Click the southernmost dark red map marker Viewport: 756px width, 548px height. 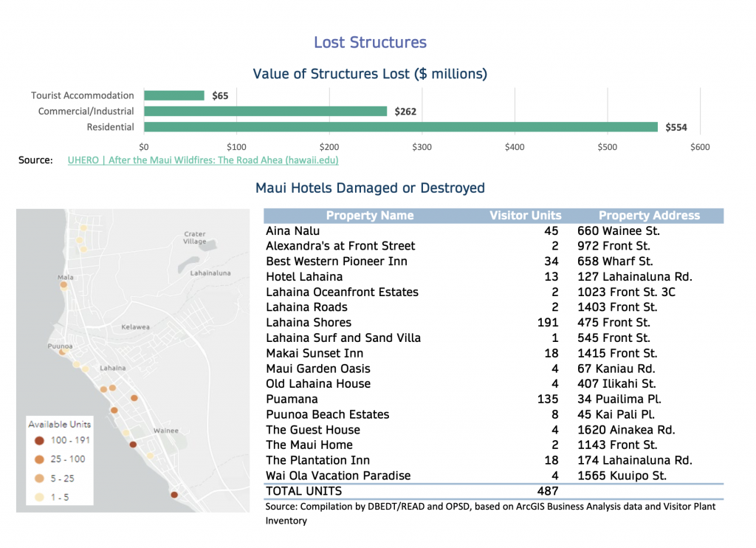point(174,496)
